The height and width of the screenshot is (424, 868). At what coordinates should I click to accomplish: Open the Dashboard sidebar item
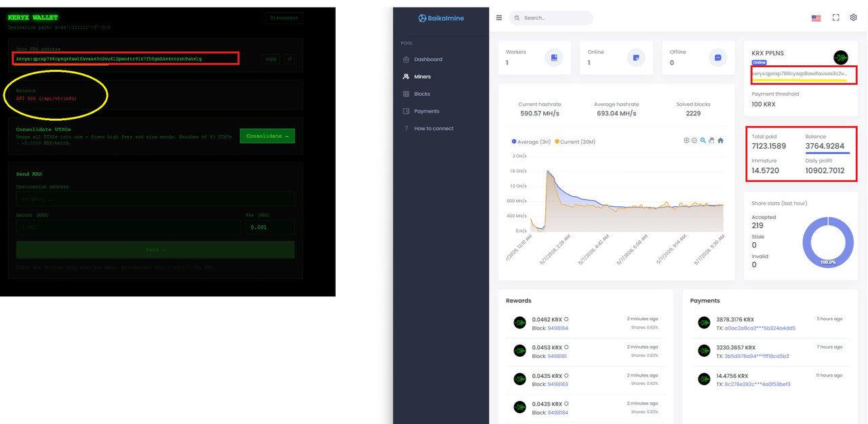tap(428, 59)
